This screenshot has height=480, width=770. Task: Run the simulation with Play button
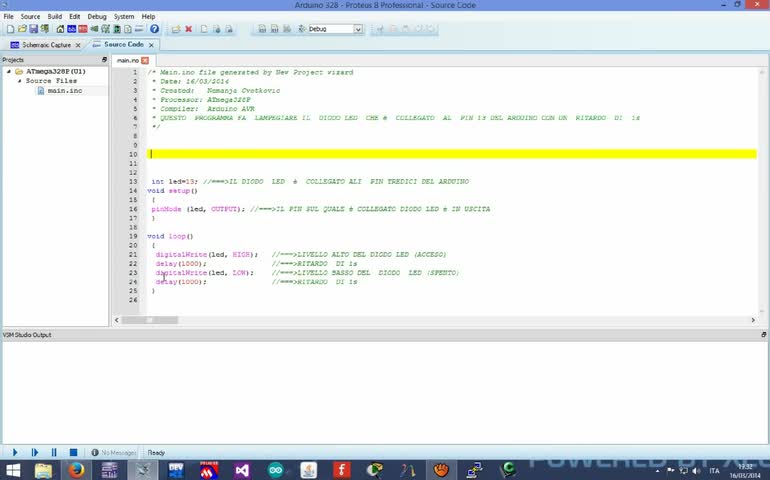(x=15, y=452)
